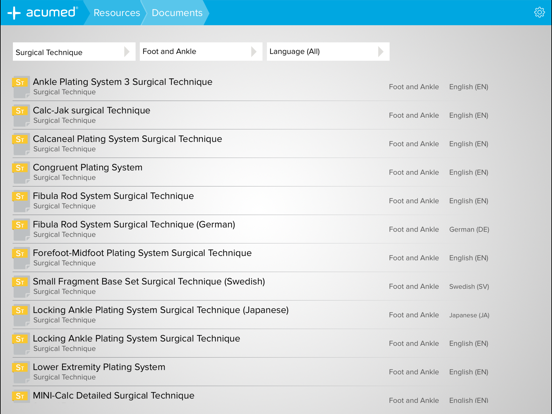Open the Foot and Ankle filter dropdown
Screen dimensions: 552x414
(x=201, y=52)
